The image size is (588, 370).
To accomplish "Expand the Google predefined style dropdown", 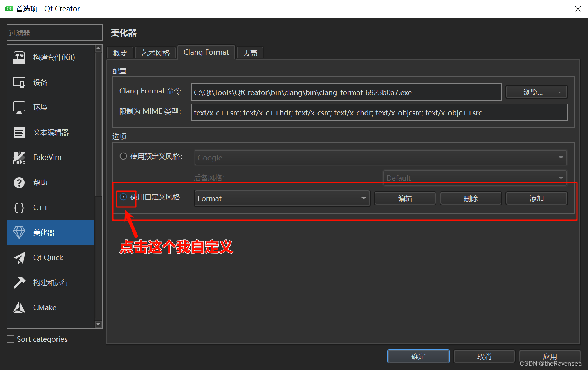I will [x=381, y=158].
